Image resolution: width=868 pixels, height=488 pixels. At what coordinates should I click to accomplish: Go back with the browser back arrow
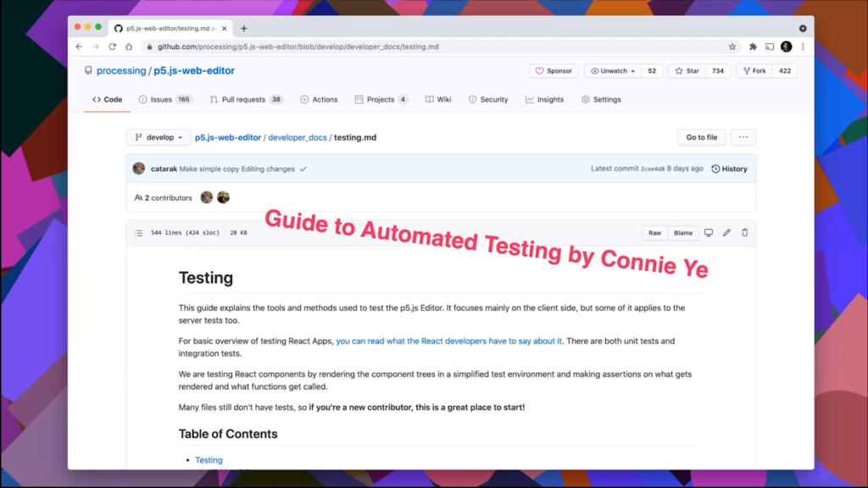tap(79, 47)
